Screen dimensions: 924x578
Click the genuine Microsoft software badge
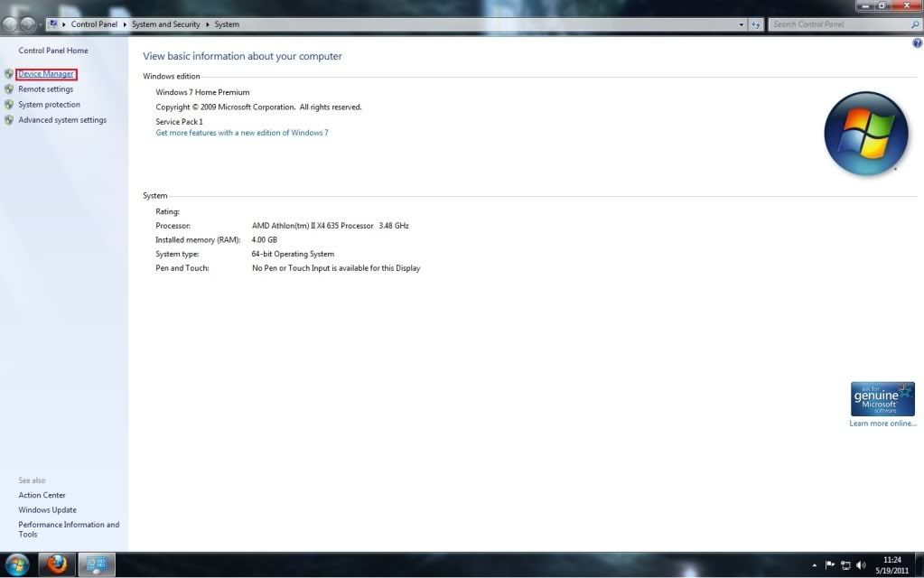tap(882, 399)
